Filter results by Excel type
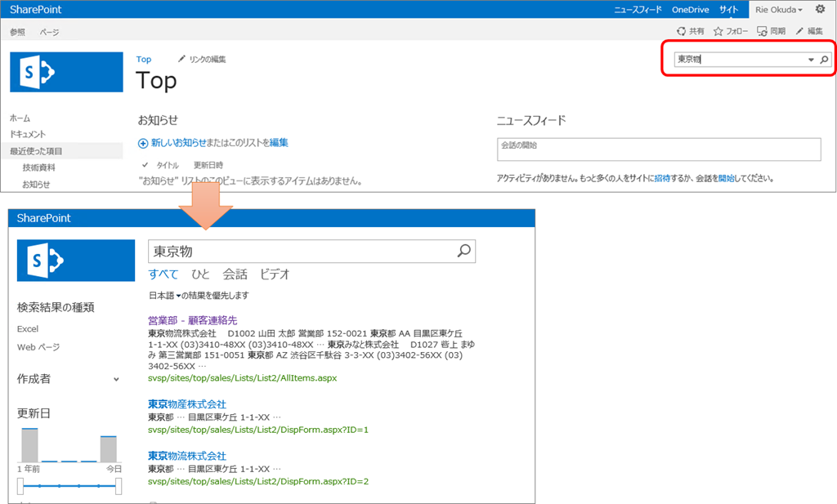This screenshot has height=504, width=837. [28, 329]
